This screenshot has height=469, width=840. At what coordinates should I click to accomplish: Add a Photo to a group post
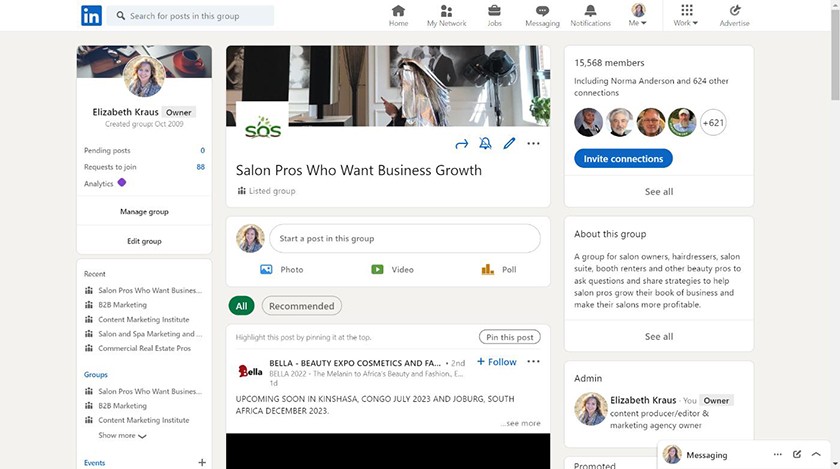[281, 270]
